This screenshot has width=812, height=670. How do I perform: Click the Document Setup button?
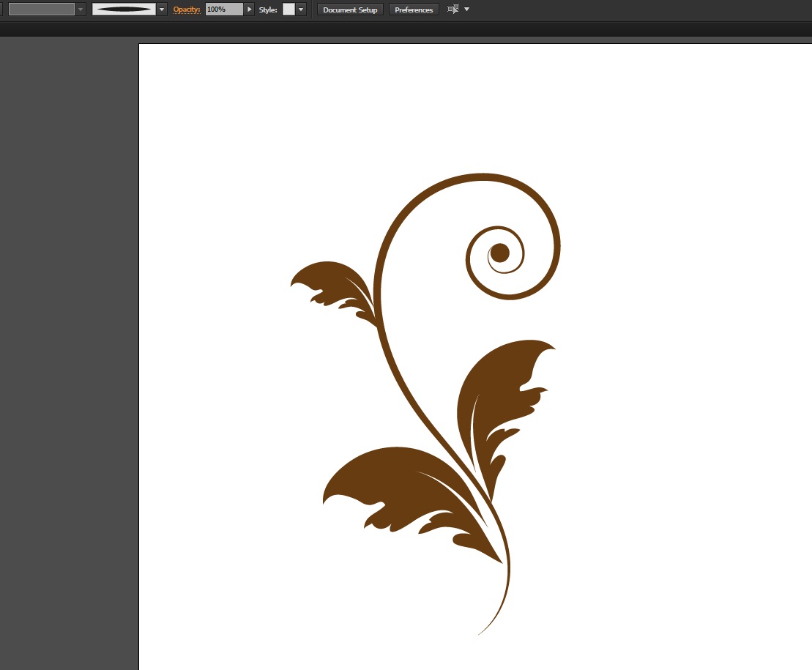coord(350,10)
